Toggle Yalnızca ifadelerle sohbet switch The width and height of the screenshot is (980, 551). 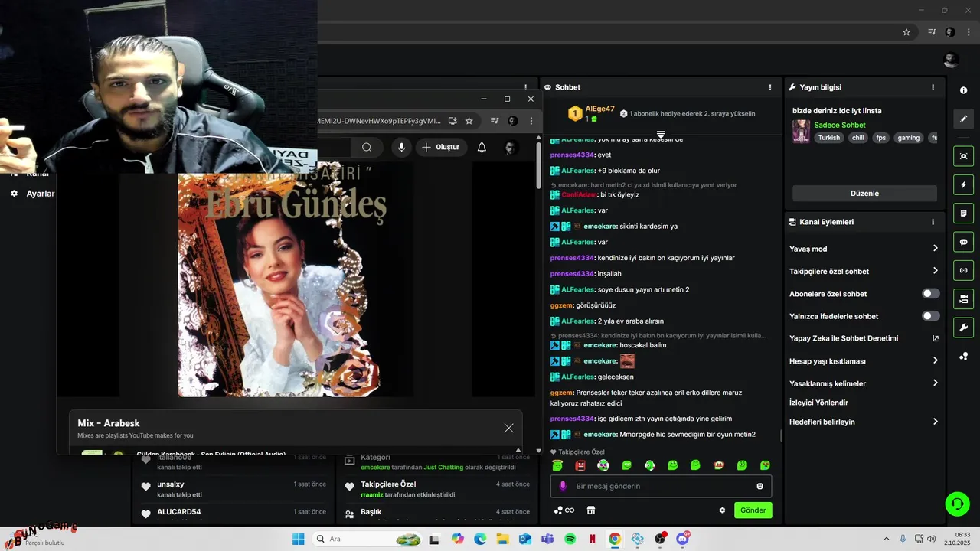click(x=931, y=316)
